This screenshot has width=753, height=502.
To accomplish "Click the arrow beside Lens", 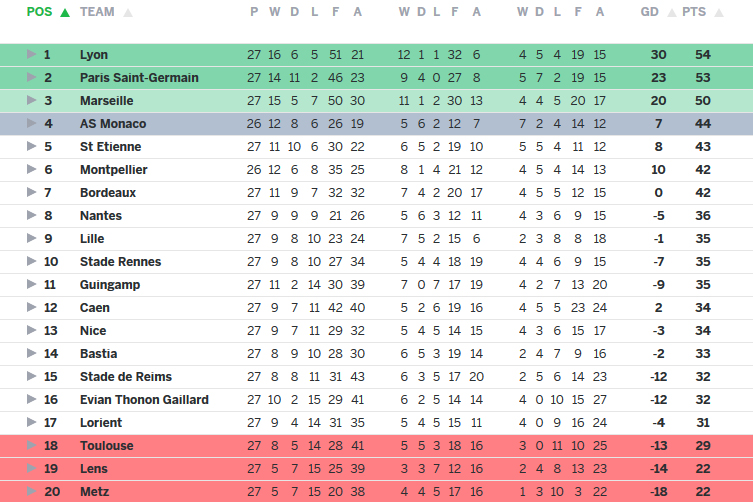I will (x=31, y=469).
